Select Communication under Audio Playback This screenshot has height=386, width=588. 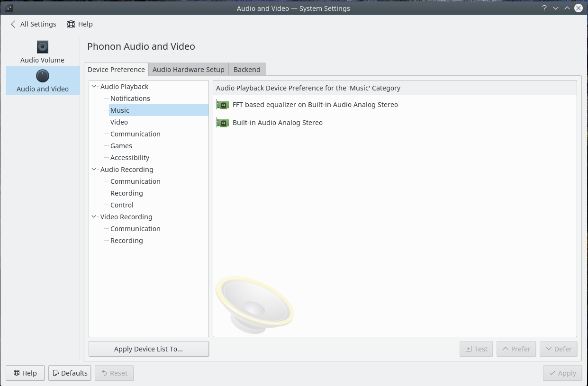pyautogui.click(x=136, y=134)
